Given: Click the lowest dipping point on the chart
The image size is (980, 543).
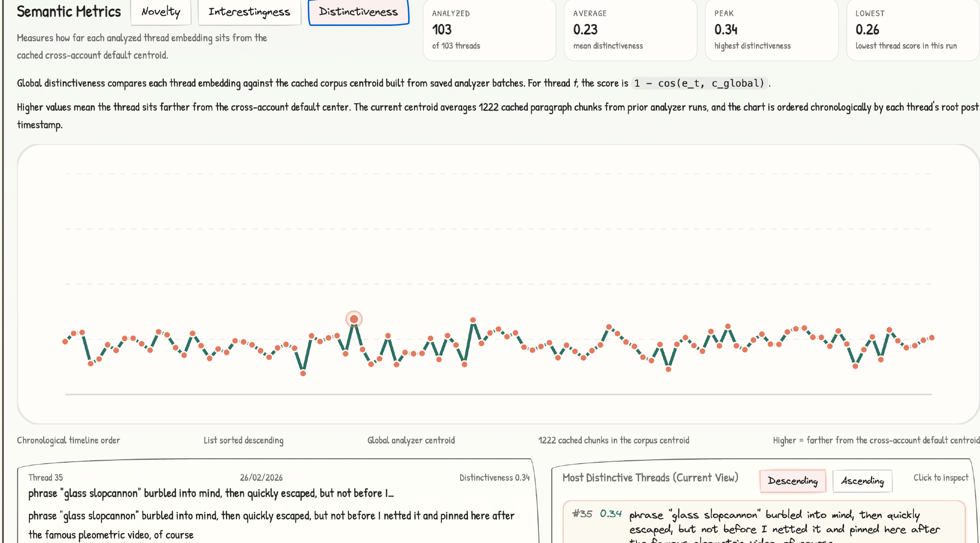Looking at the screenshot, I should tap(303, 373).
